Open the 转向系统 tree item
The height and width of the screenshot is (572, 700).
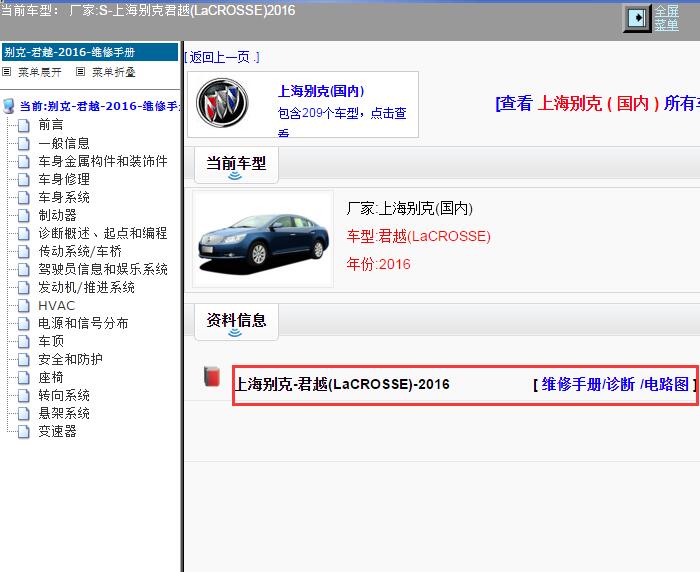(64, 395)
